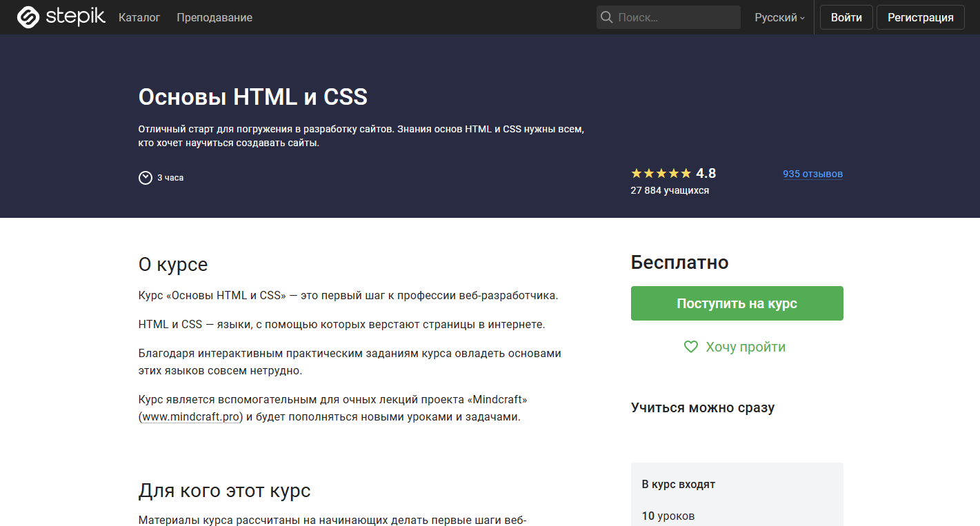Viewport: 980px width, 526px height.
Task: Open the «935 отзывов» reviews link
Action: (812, 174)
